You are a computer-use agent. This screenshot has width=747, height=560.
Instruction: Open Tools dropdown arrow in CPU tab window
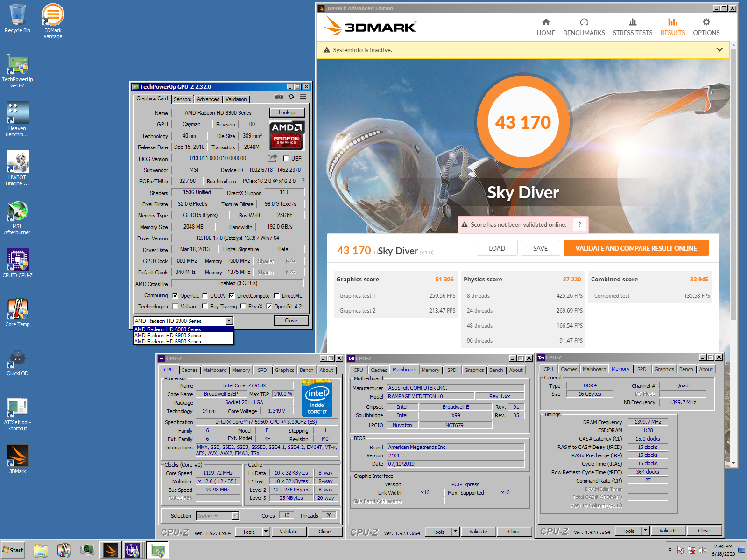[266, 532]
